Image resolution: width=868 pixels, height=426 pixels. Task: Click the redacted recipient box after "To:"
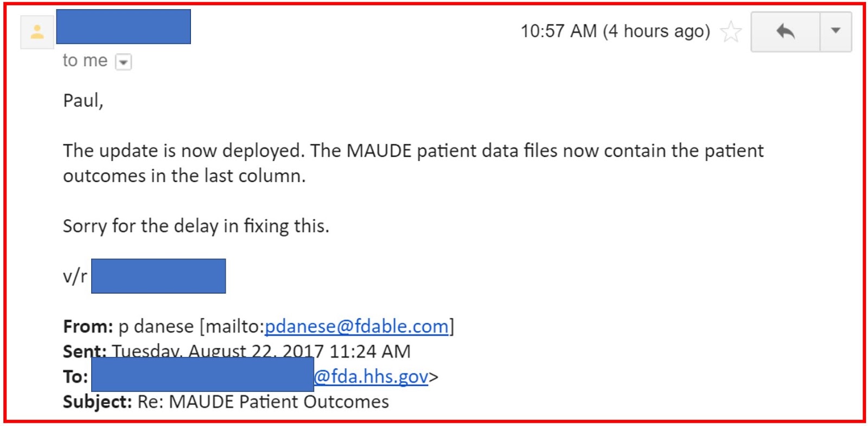(x=202, y=374)
